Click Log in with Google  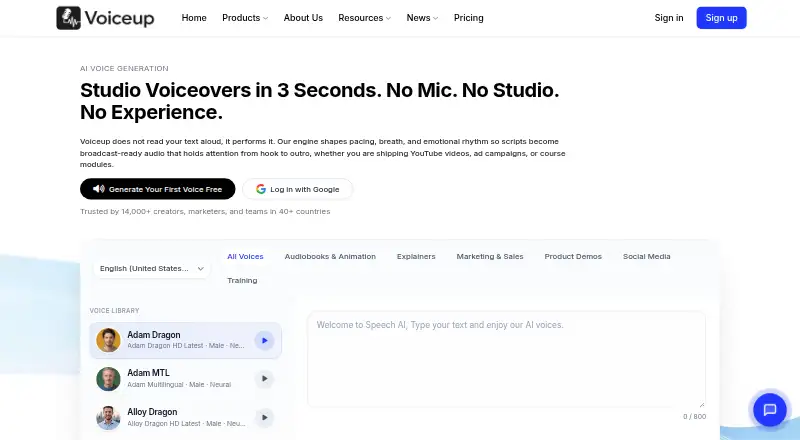coord(297,189)
